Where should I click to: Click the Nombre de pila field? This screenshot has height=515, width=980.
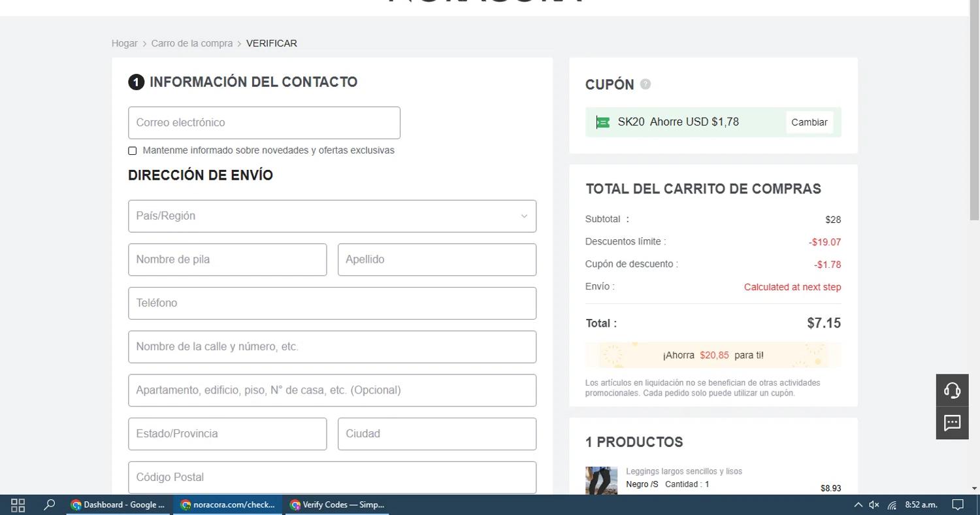tap(227, 259)
